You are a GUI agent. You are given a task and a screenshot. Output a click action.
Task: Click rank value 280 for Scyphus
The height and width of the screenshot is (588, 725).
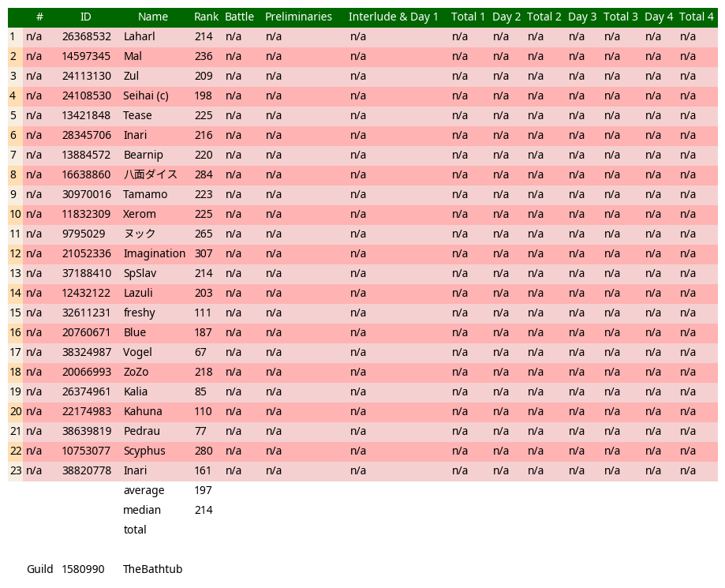[204, 451]
